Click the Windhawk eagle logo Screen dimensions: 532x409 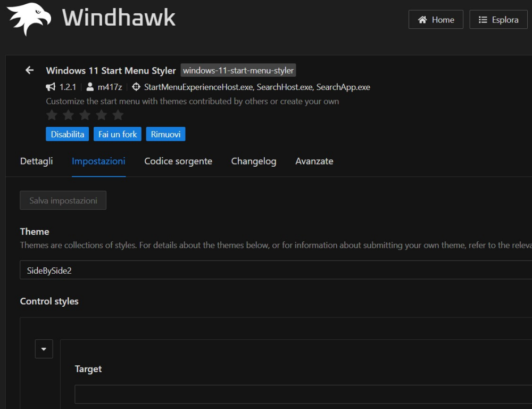tap(29, 18)
